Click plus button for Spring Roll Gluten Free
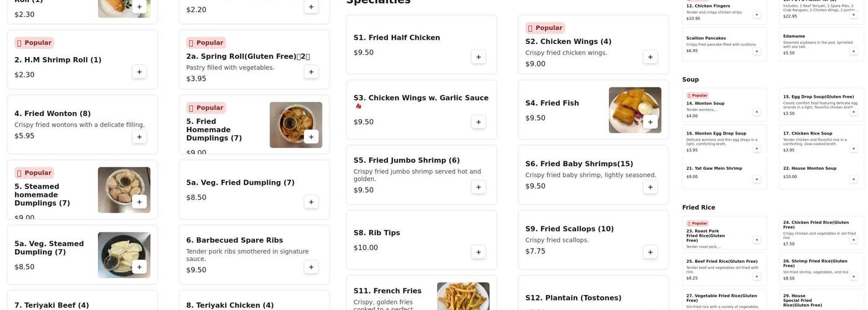 pyautogui.click(x=311, y=72)
